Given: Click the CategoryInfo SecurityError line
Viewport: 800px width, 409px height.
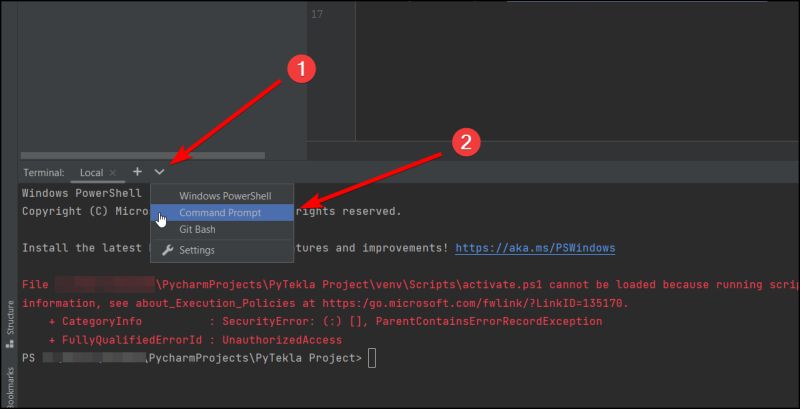Looking at the screenshot, I should click(326, 322).
